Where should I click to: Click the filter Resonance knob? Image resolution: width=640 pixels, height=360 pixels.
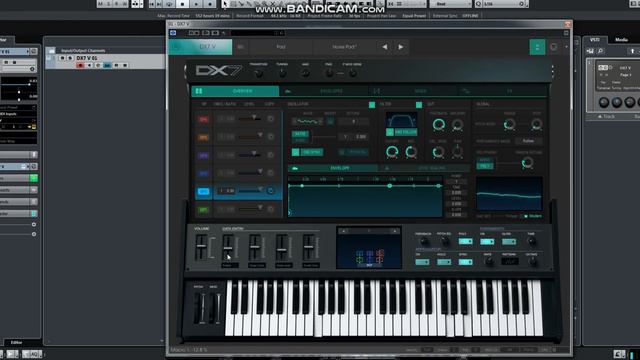(x=411, y=152)
